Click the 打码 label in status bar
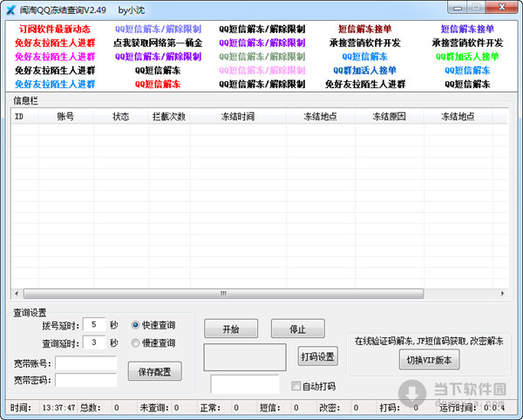 point(390,408)
